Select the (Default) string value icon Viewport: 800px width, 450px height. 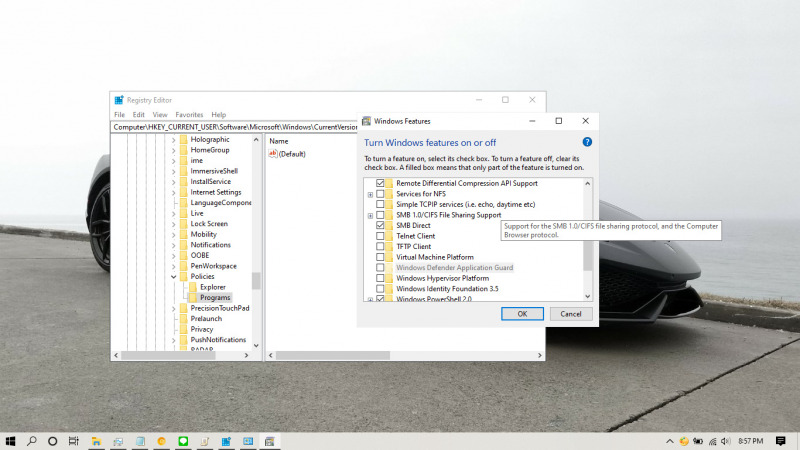pos(273,154)
